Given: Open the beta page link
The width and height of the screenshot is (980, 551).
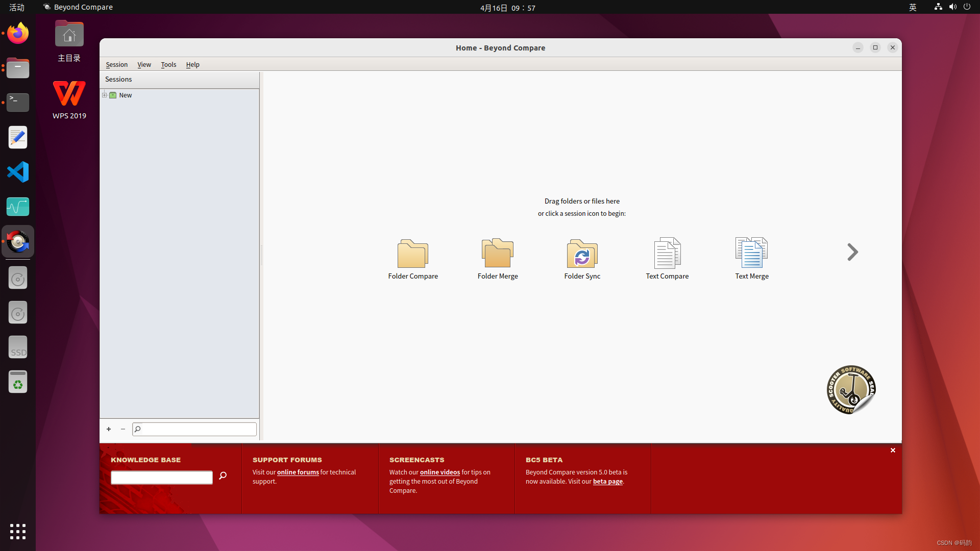Looking at the screenshot, I should (x=607, y=481).
